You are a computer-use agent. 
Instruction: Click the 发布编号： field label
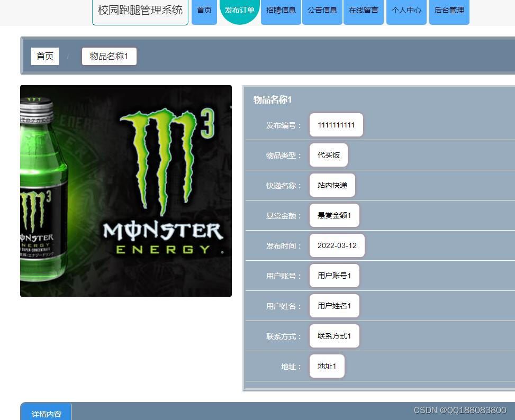click(x=284, y=125)
